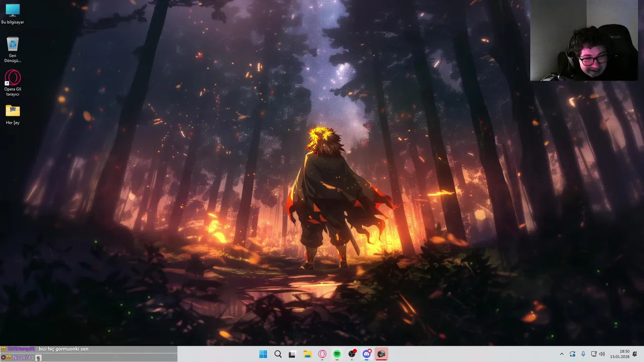Select the Geri Dönüşüm recycle bin icon

[13, 50]
